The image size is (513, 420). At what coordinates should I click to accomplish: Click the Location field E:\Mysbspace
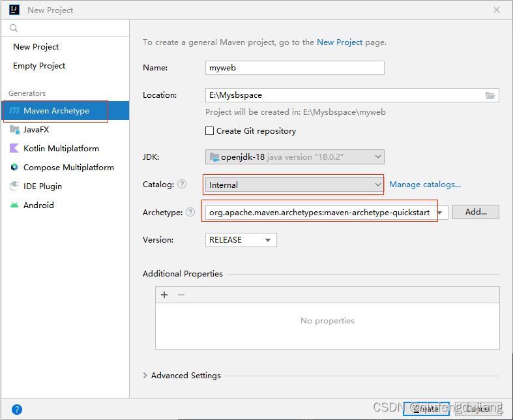click(x=352, y=95)
